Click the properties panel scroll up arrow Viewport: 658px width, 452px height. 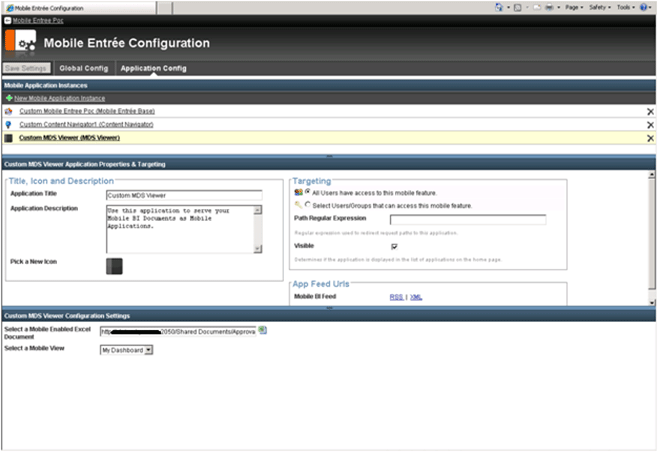point(651,175)
